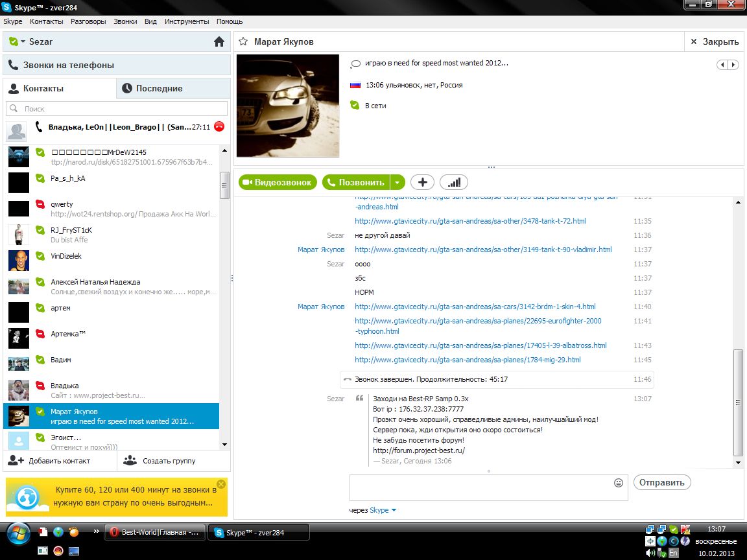Add people with the plus button
Image resolution: width=747 pixels, height=560 pixels.
pyautogui.click(x=423, y=182)
